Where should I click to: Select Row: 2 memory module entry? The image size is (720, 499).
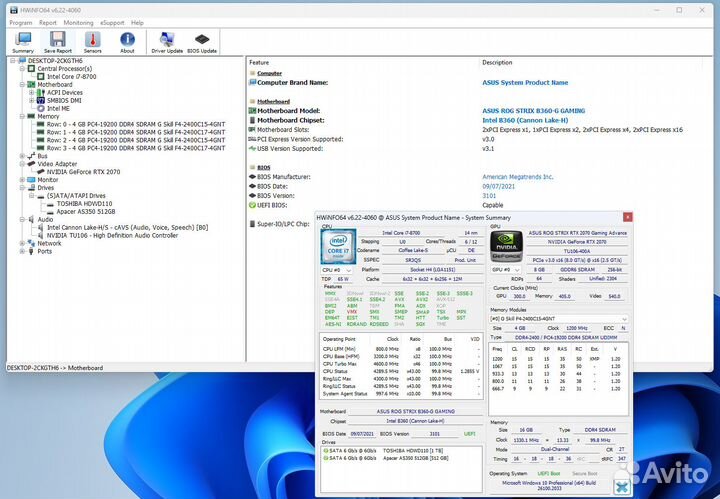[136, 140]
